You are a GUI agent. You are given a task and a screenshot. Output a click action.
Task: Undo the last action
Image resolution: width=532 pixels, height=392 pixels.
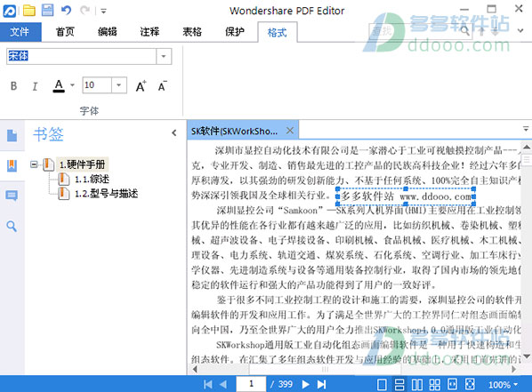66,11
